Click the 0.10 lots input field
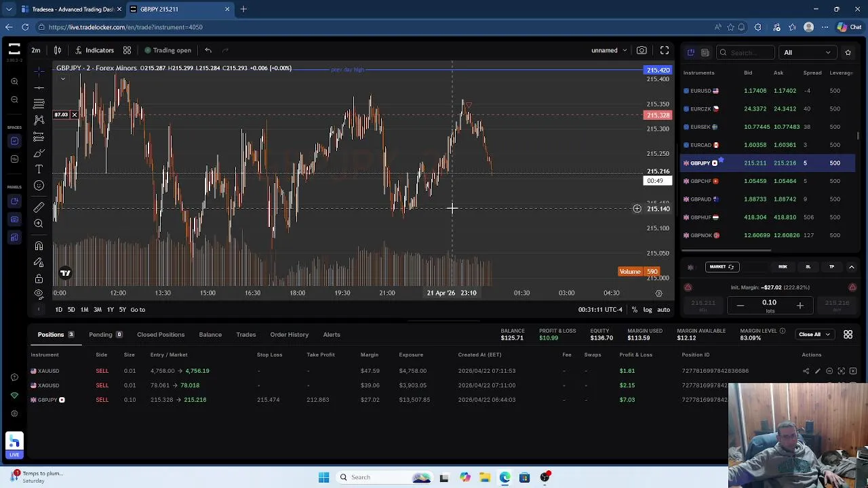Viewport: 868px width, 488px height. (769, 305)
